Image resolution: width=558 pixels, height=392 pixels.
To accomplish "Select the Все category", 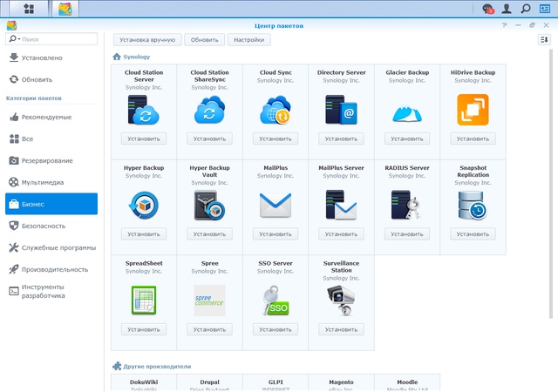I will point(51,139).
